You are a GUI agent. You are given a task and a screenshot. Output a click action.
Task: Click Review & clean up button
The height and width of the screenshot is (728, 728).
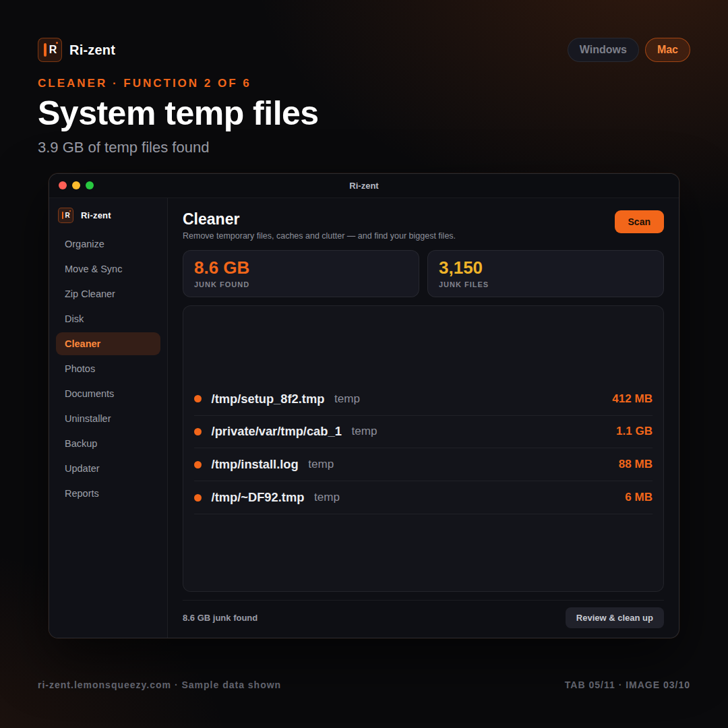point(614,618)
